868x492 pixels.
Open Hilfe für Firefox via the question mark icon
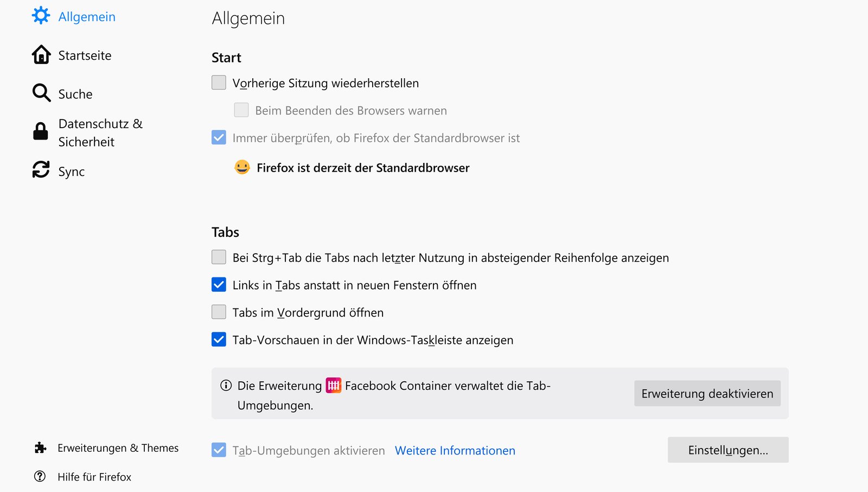40,477
